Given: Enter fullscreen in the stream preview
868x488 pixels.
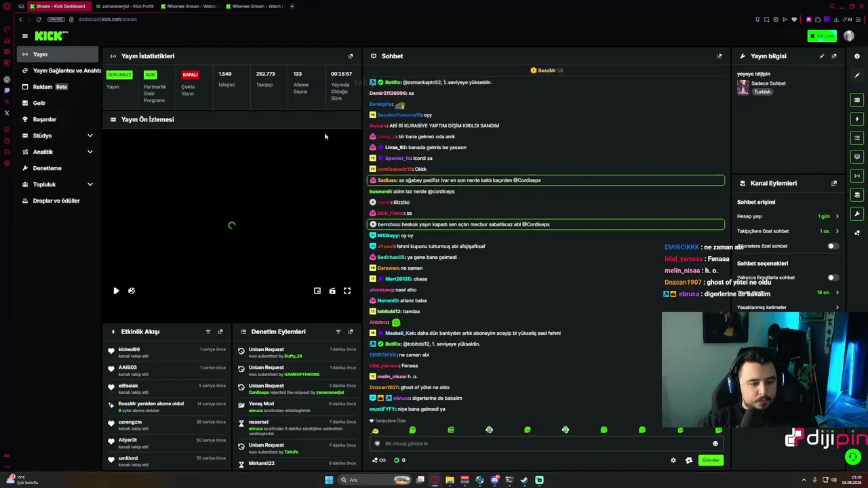Looking at the screenshot, I should pos(347,291).
